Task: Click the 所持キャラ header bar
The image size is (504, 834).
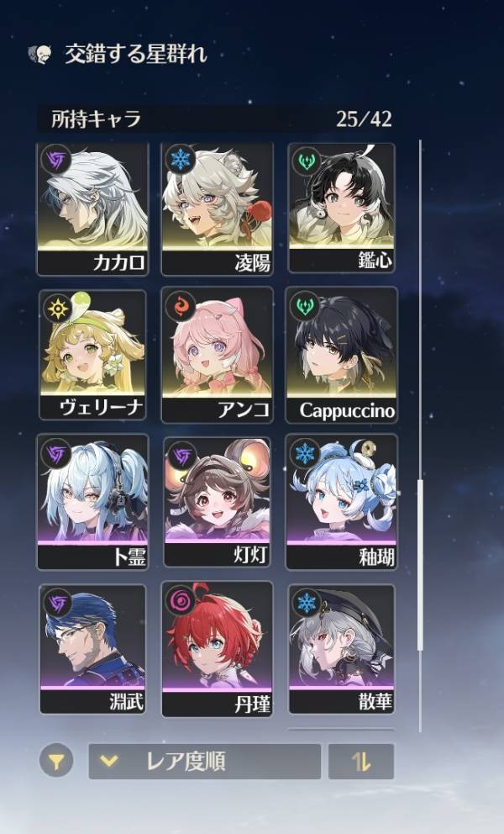Action: coord(219,119)
